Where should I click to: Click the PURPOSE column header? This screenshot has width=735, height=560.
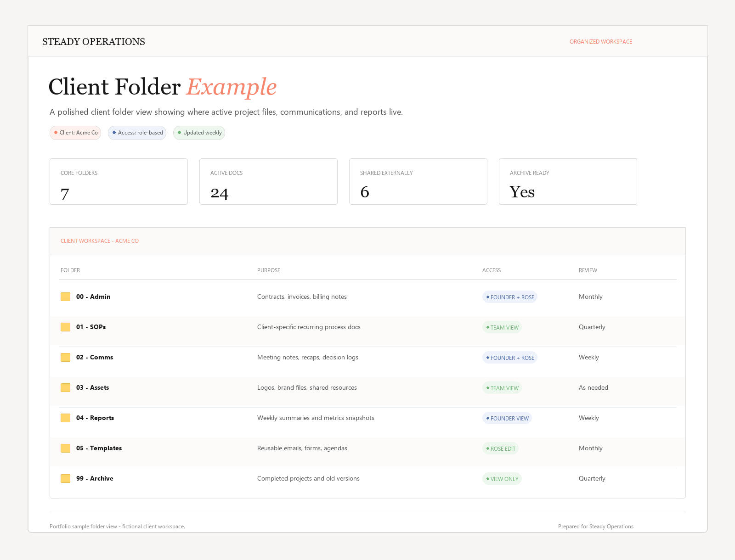(x=269, y=270)
